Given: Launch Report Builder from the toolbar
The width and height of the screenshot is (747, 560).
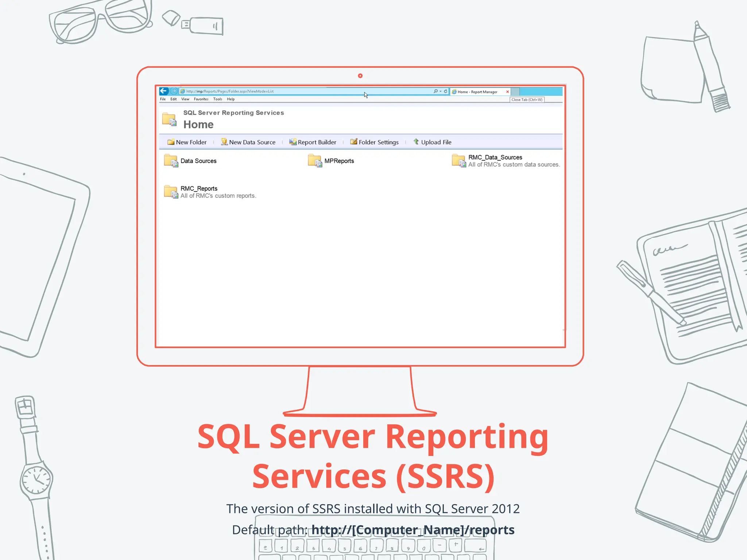Looking at the screenshot, I should [x=313, y=142].
